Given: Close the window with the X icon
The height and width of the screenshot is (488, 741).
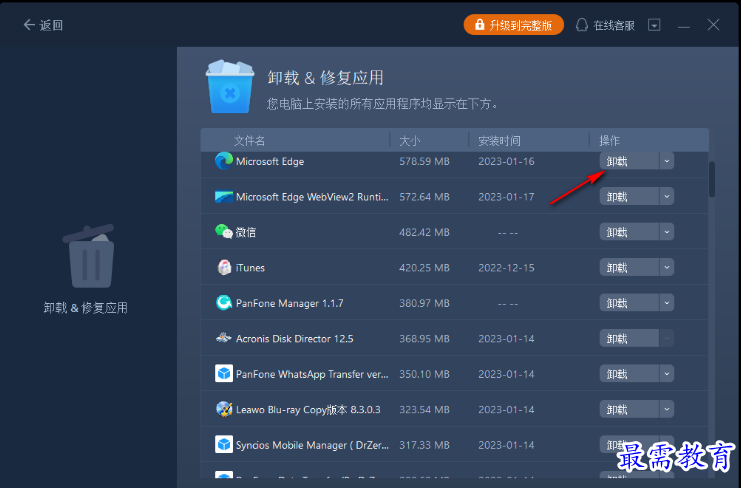Looking at the screenshot, I should coord(713,25).
